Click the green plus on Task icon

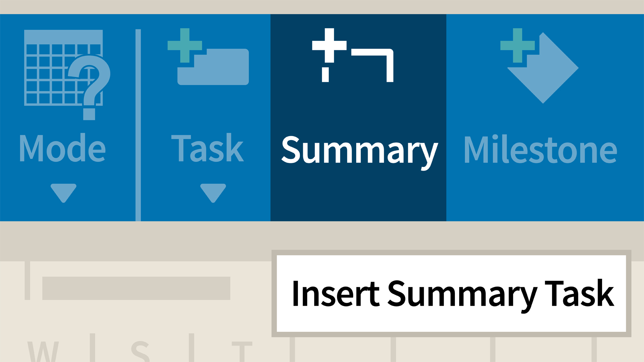pos(184,45)
